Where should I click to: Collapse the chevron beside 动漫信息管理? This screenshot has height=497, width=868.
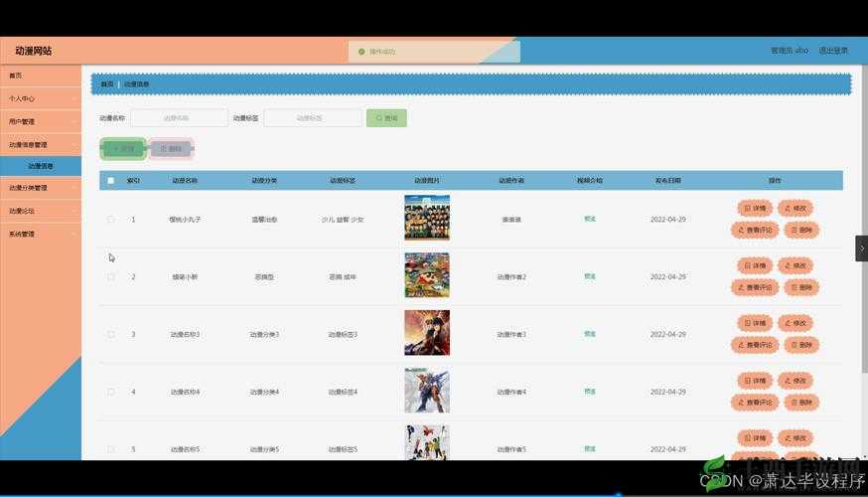pos(73,145)
